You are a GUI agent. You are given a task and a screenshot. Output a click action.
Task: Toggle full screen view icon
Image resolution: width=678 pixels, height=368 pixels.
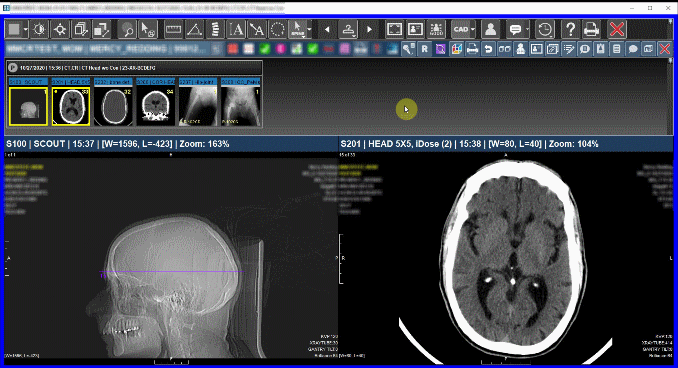394,29
